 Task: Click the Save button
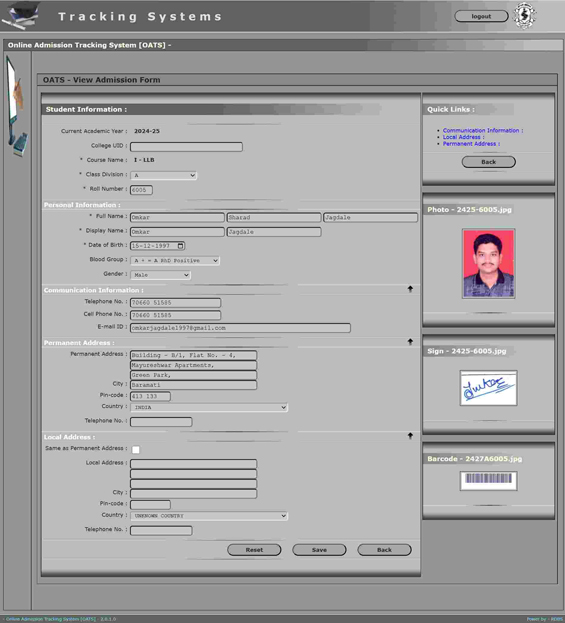(319, 550)
